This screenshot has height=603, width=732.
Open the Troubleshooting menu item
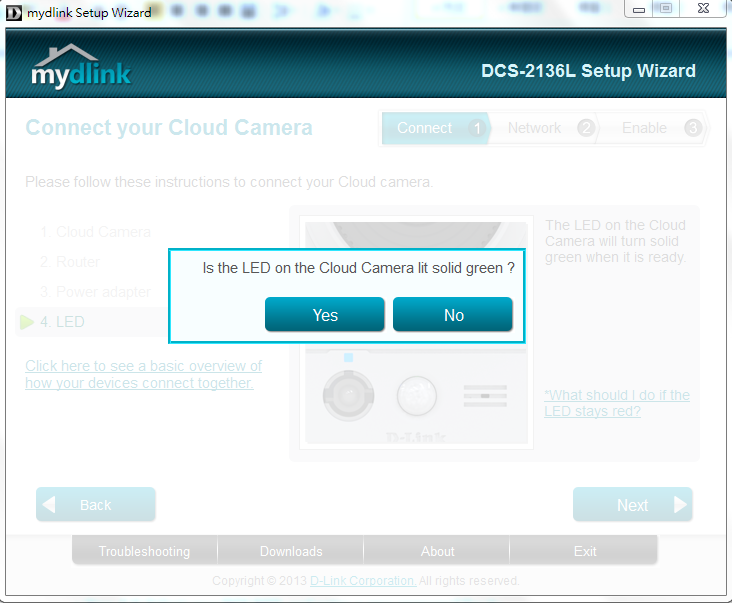coord(144,551)
